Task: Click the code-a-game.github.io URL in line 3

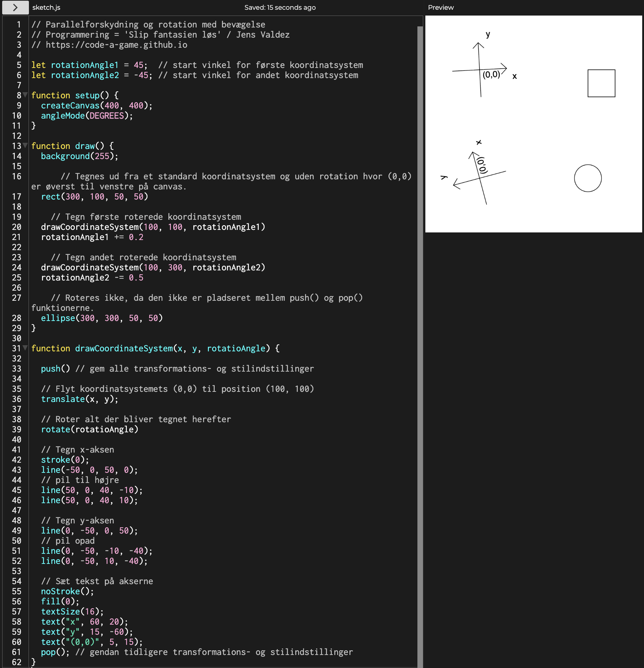Action: click(x=116, y=45)
